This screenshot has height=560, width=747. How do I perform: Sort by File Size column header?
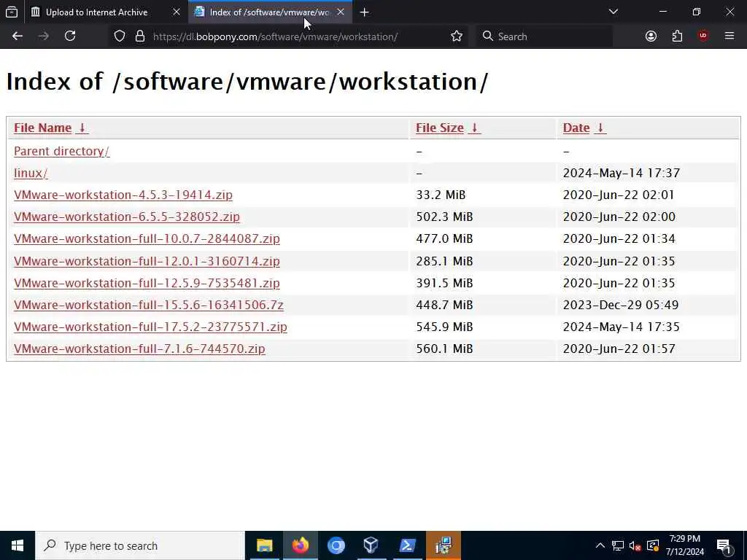(x=439, y=128)
